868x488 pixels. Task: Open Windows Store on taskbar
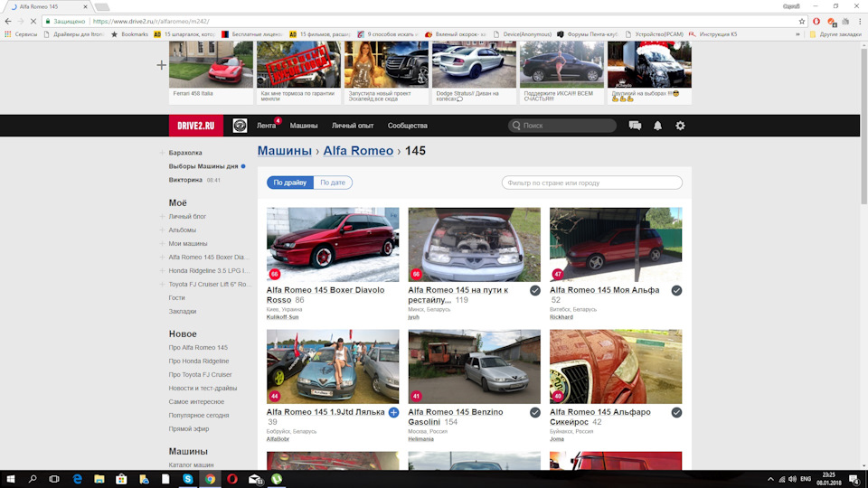tap(121, 479)
